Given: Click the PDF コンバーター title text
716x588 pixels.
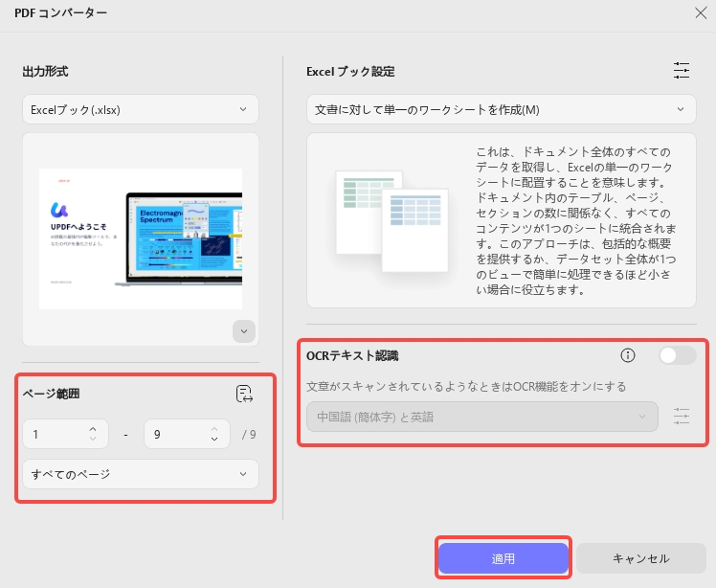Looking at the screenshot, I should click(60, 12).
